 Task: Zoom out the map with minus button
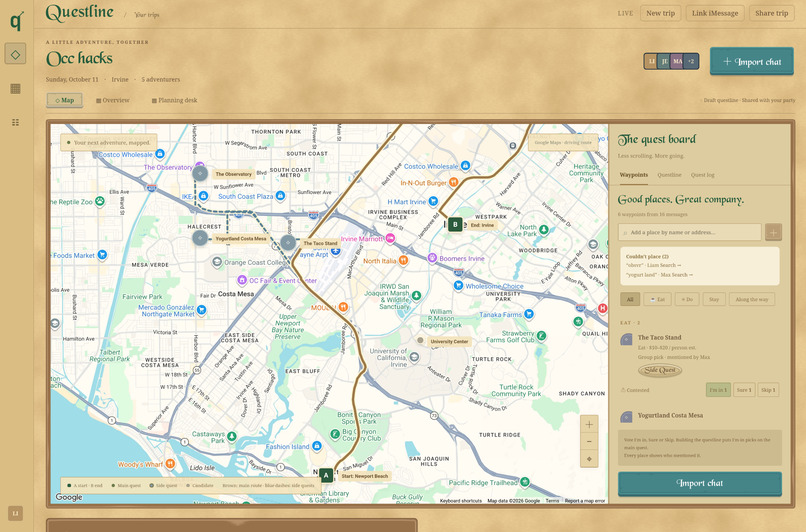(589, 442)
